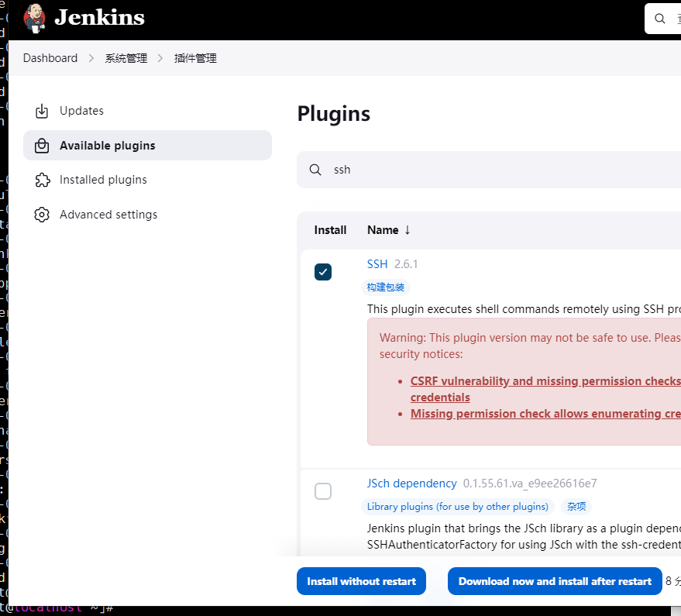The width and height of the screenshot is (681, 616).
Task: Expand breadcrumb chevron after 系统管理
Action: [x=160, y=58]
